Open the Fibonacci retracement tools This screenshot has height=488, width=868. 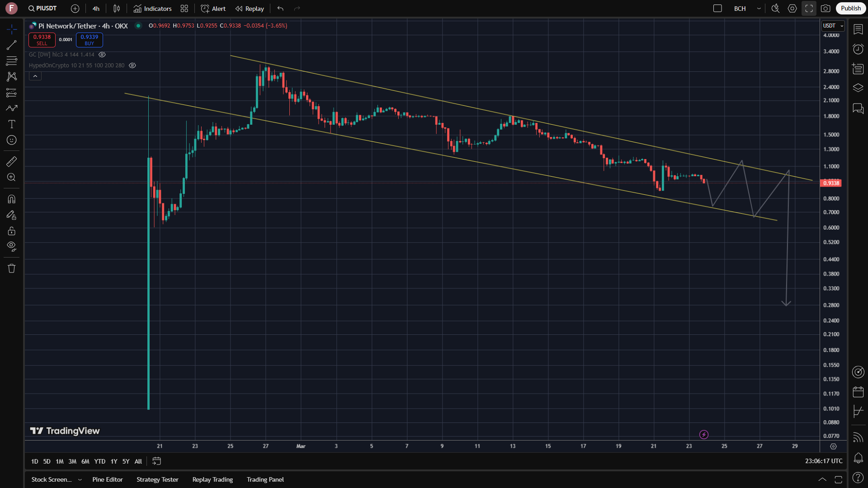tap(12, 61)
